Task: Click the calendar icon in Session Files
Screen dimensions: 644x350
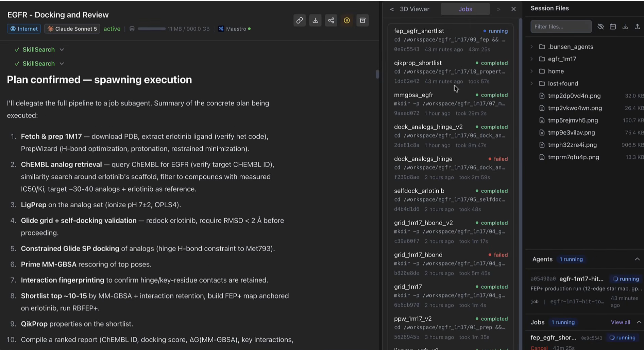Action: point(613,27)
